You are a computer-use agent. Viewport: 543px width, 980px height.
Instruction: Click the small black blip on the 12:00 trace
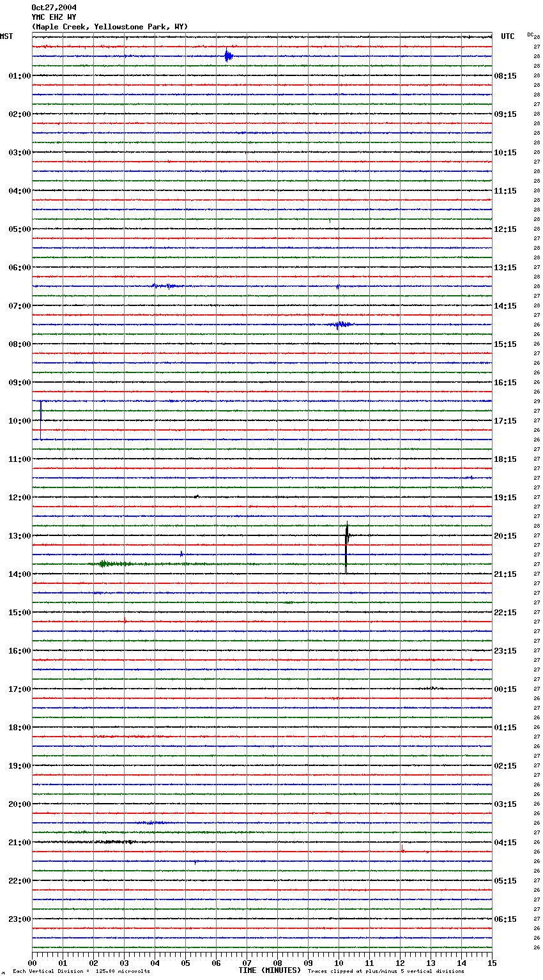pyautogui.click(x=197, y=496)
